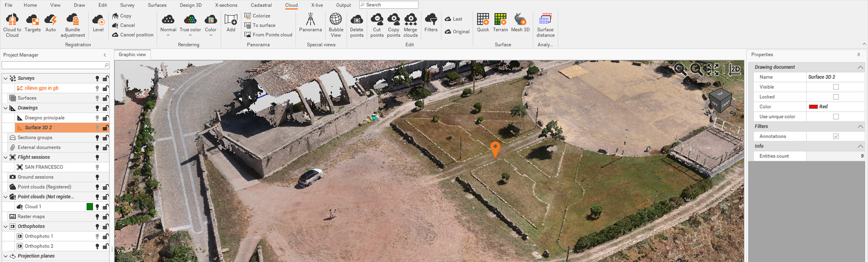Create a Terrain surface
868x262 pixels.
pyautogui.click(x=500, y=23)
